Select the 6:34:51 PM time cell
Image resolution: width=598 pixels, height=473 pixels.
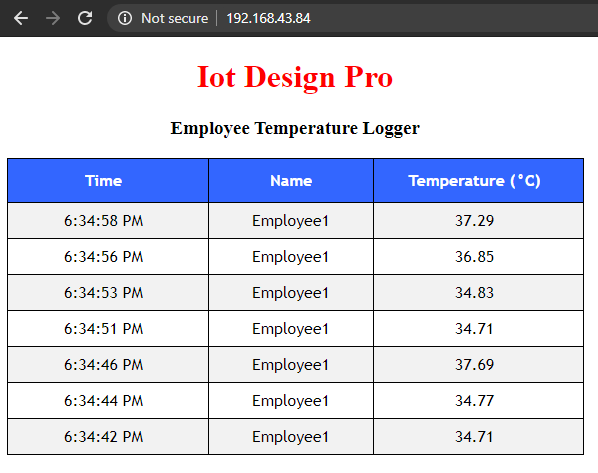(108, 328)
